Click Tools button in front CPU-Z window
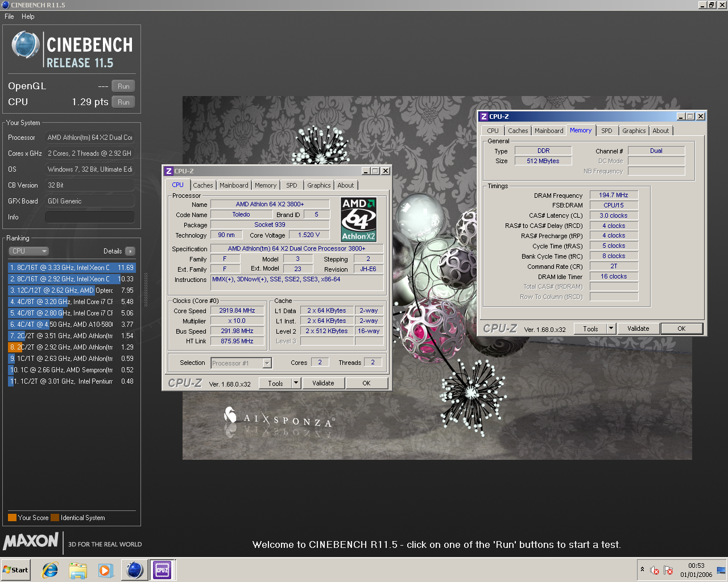Viewport: 728px width, 582px height. pos(275,384)
